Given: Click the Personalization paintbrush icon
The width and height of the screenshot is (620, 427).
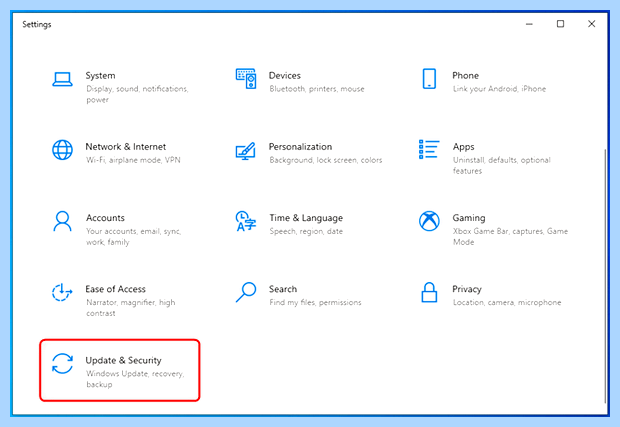Looking at the screenshot, I should pos(246,151).
